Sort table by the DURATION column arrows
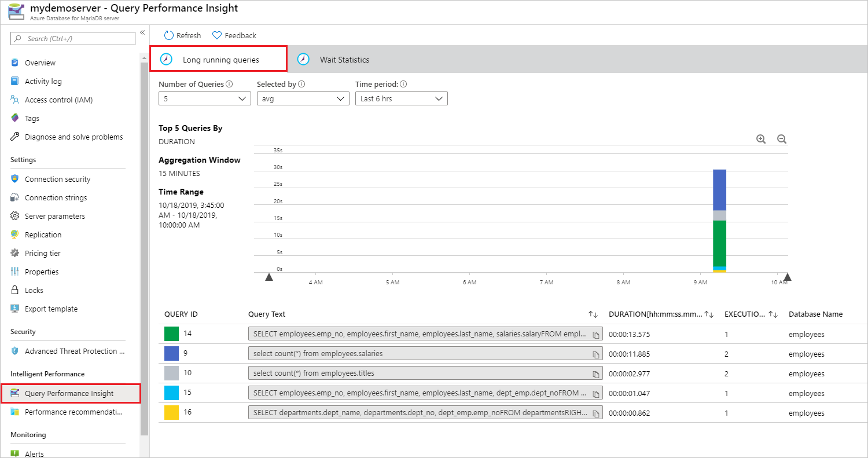The image size is (868, 458). [x=709, y=314]
